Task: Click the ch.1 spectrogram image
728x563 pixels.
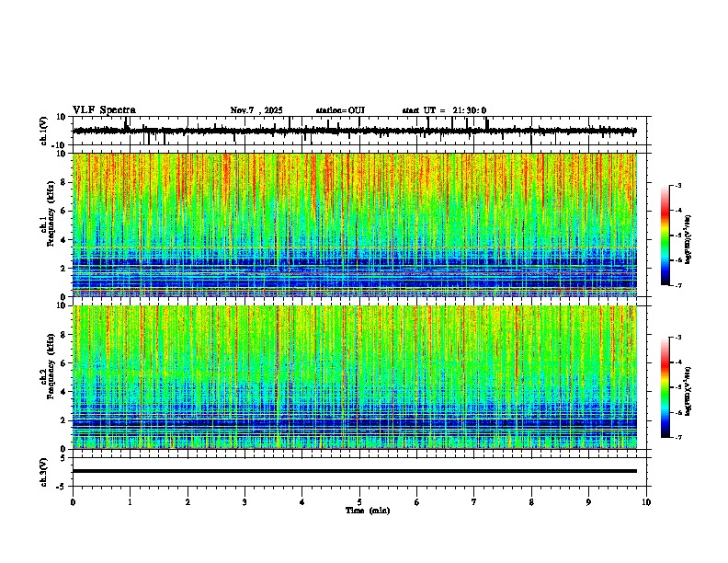Action: (x=355, y=224)
